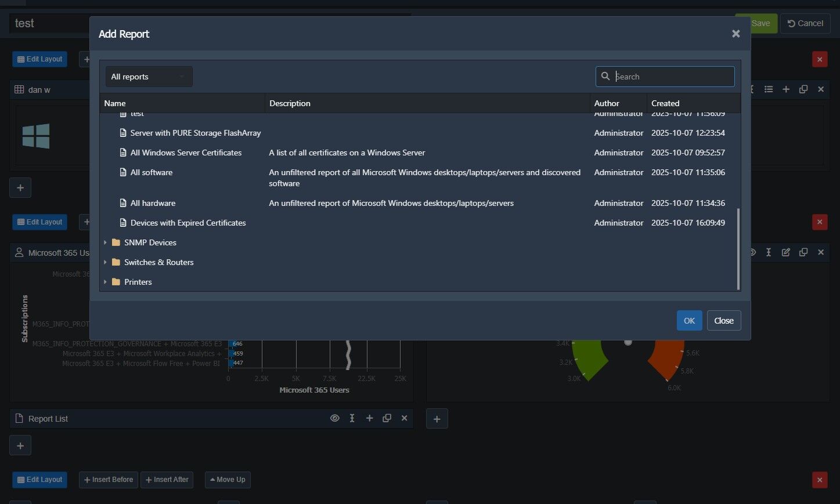Select the Switches & Routers folder name
This screenshot has width=840, height=504.
tap(159, 262)
